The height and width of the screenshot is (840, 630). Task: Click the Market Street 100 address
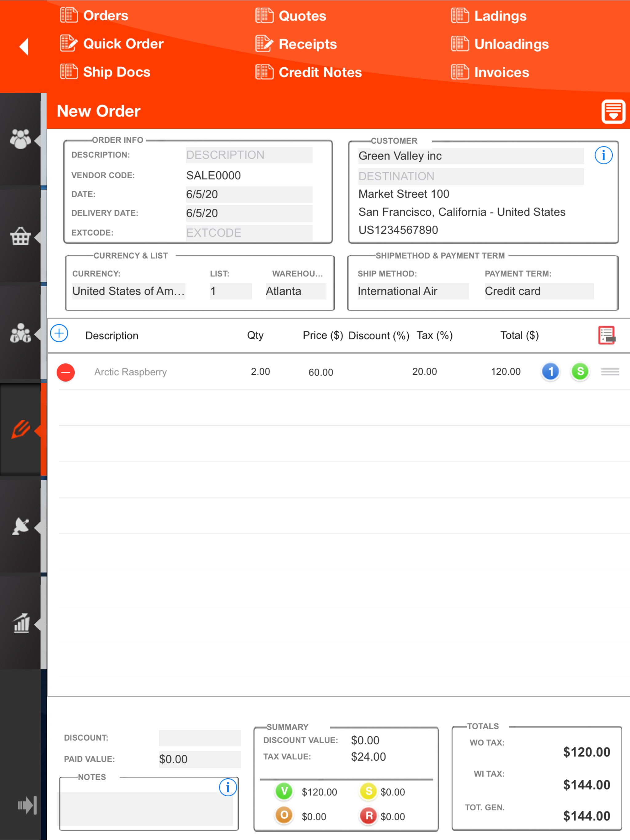point(404,194)
